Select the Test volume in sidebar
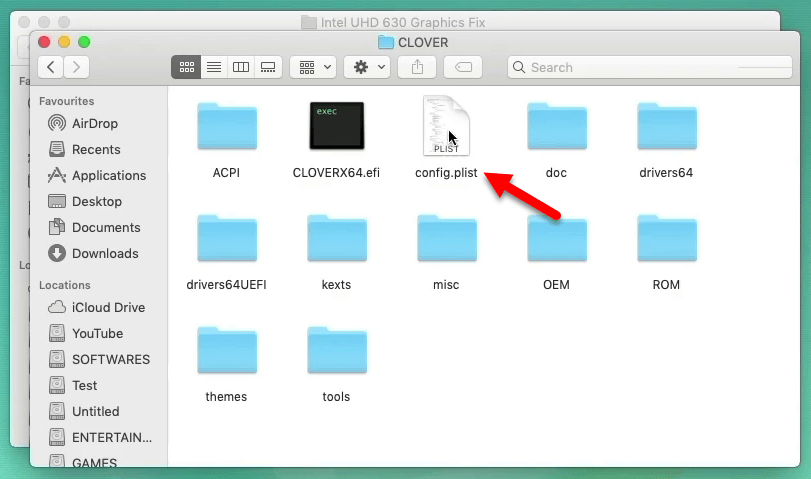This screenshot has width=811, height=479. tap(73, 385)
